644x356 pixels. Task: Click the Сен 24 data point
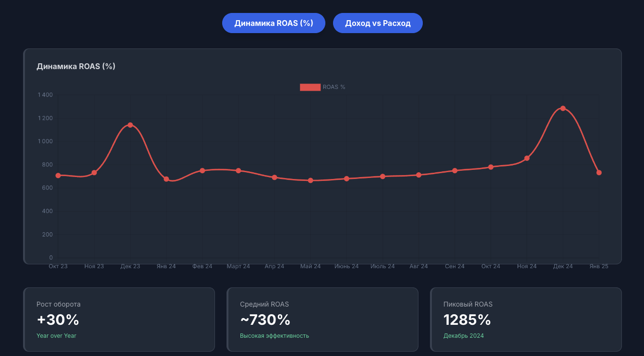tap(455, 171)
